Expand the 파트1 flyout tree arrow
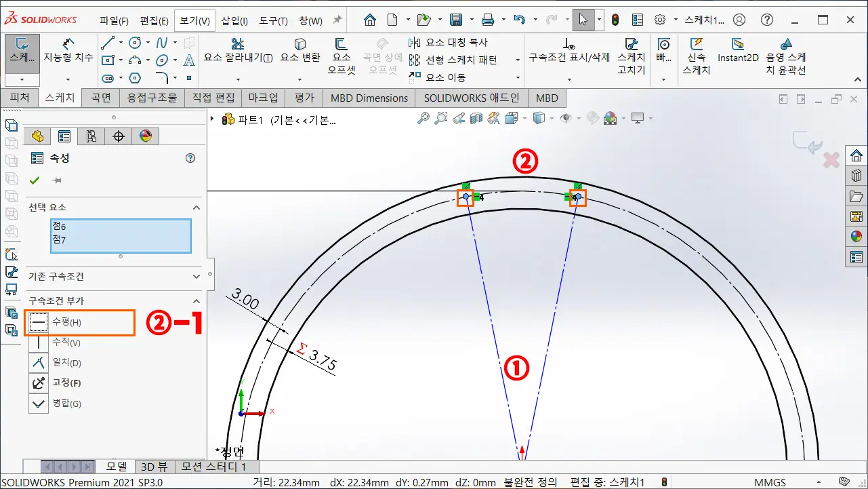The width and height of the screenshot is (868, 489). (x=213, y=119)
